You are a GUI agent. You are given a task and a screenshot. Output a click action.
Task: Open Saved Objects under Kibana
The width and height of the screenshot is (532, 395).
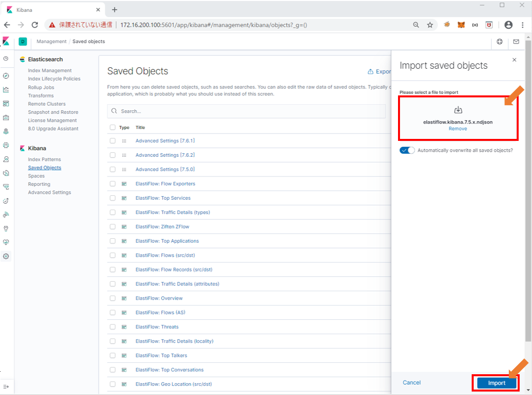click(x=44, y=168)
